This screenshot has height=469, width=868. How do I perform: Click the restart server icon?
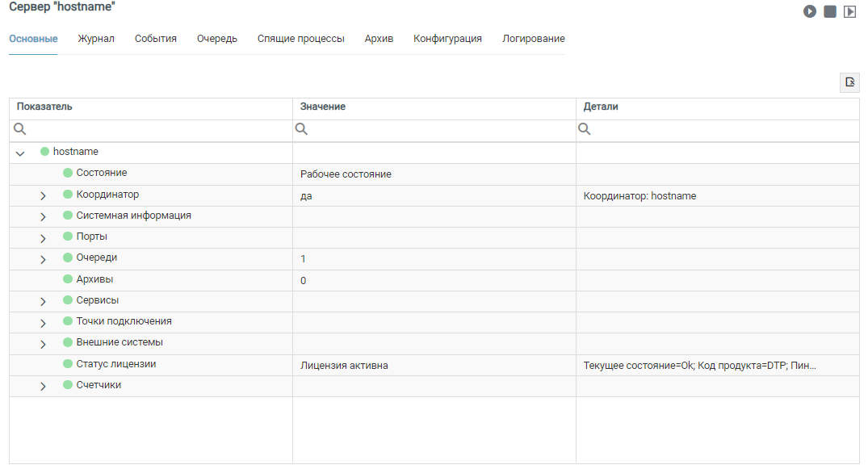[x=849, y=11]
